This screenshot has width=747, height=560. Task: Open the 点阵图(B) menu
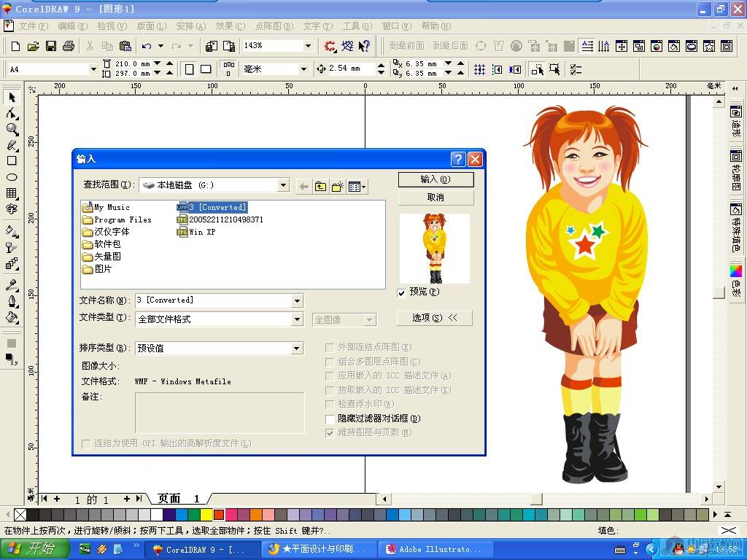point(274,26)
